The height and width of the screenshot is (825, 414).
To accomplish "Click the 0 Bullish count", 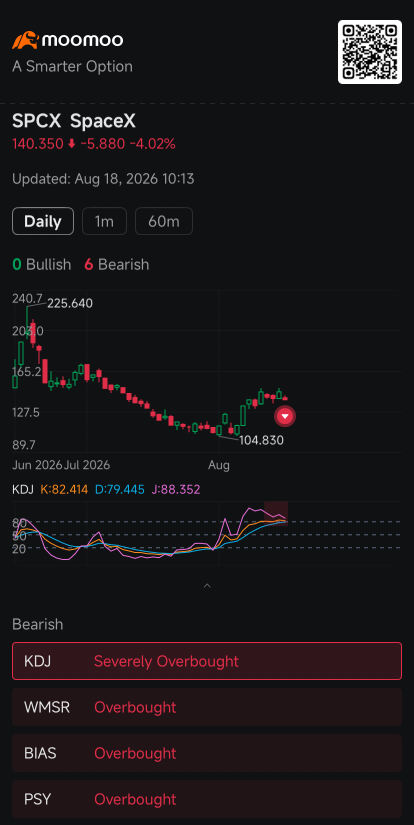I will coord(42,264).
